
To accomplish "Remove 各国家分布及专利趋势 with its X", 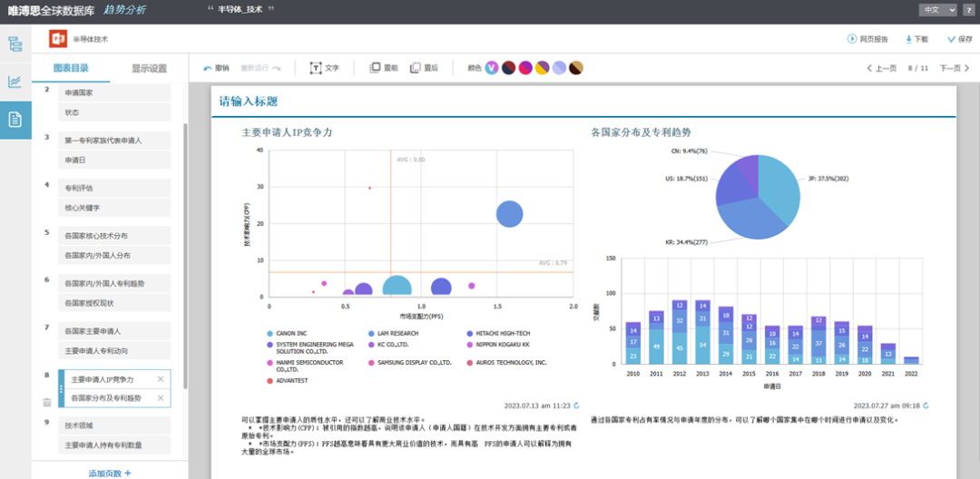I will click(161, 398).
